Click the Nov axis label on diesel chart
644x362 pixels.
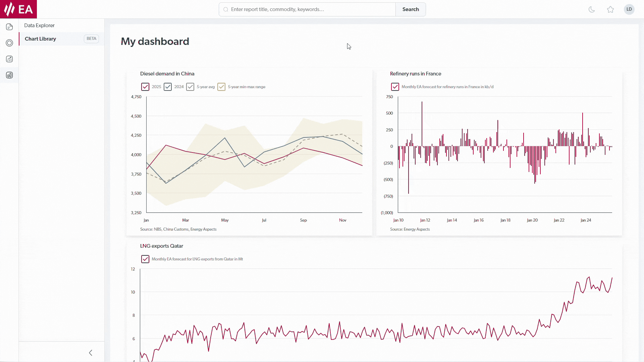[x=342, y=220]
